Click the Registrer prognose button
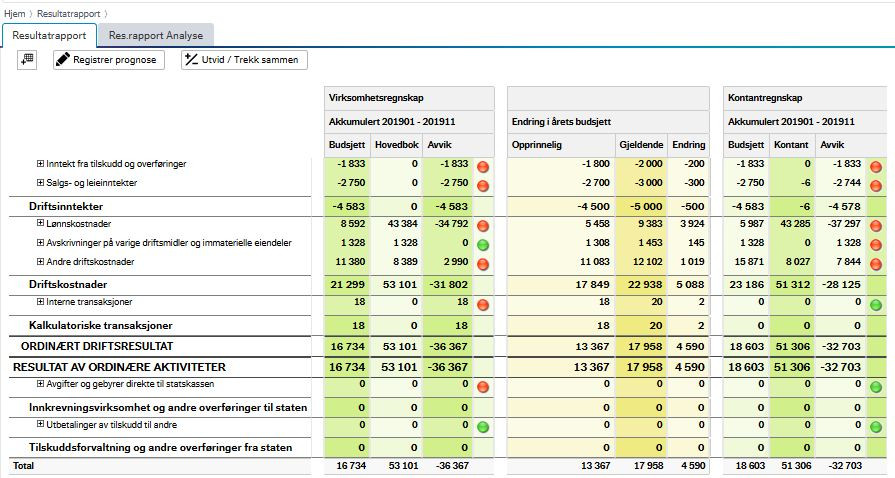 (108, 59)
